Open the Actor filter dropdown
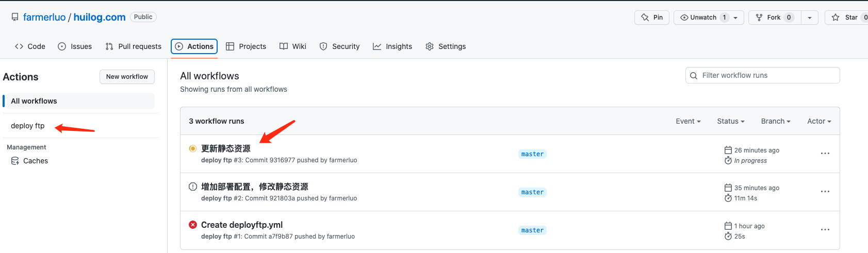This screenshot has width=868, height=253. coord(819,121)
